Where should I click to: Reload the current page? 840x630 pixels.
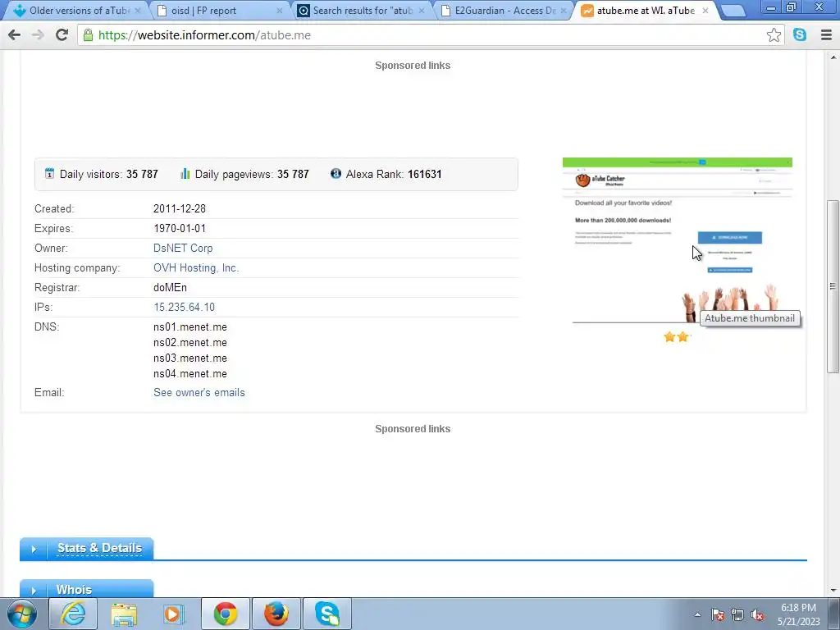click(x=62, y=34)
